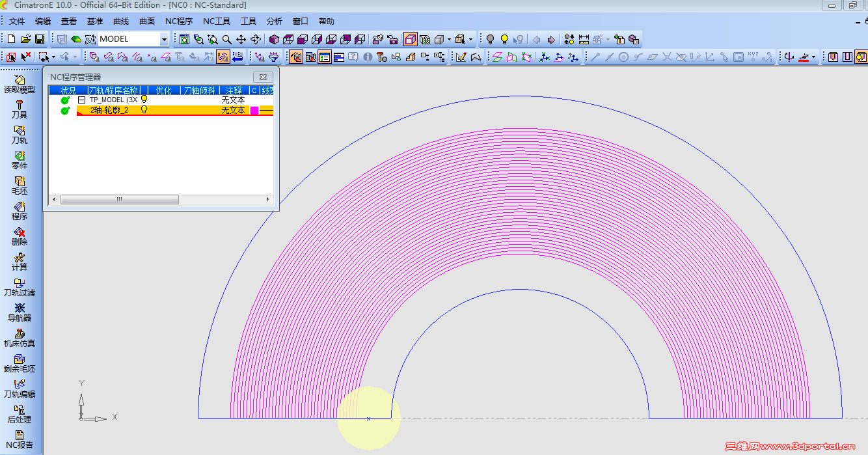Viewport: 868px width, 455px height.
Task: Select the 2轴-轮廓_2 procedure row
Action: tap(175, 111)
